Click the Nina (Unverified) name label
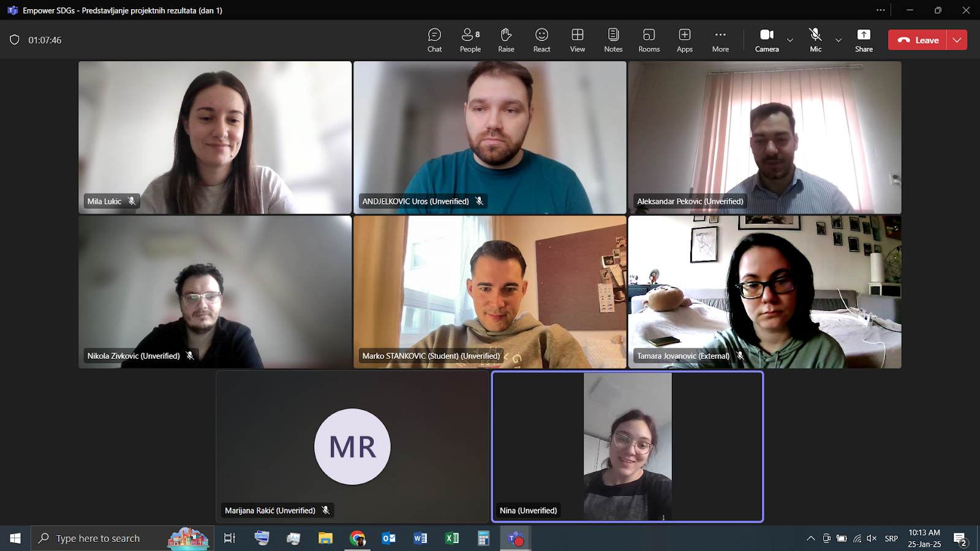Screen dimensions: 980x551 pyautogui.click(x=528, y=511)
